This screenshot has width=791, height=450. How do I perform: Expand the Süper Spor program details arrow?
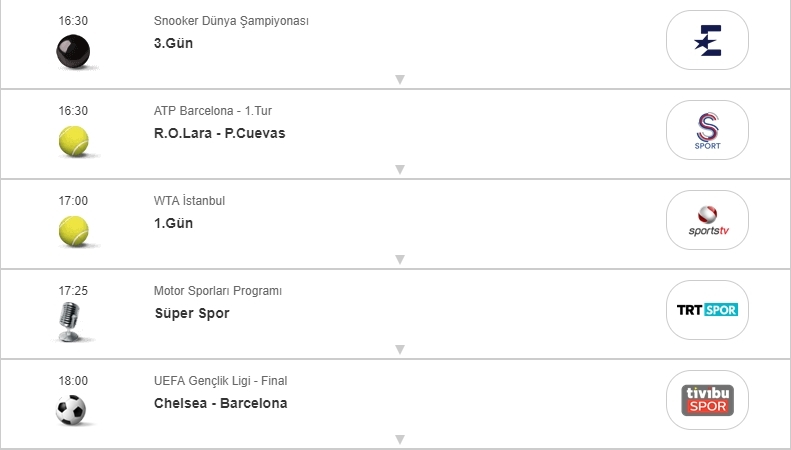[x=399, y=349]
